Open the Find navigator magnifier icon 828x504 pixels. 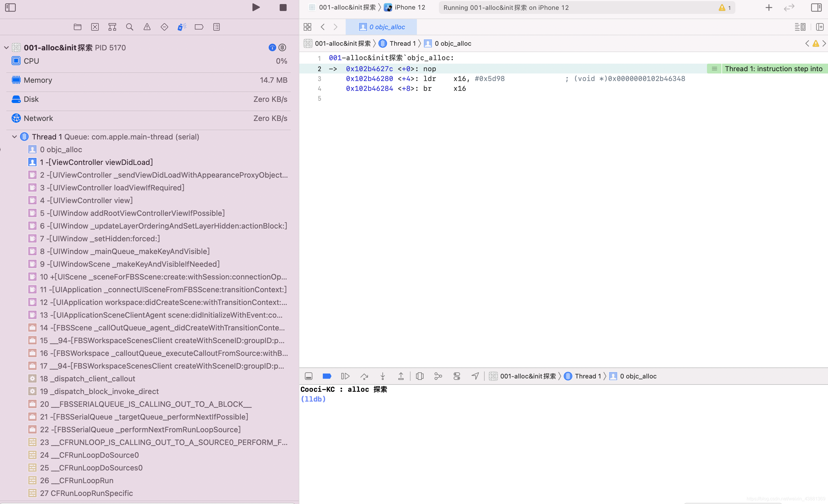coord(130,27)
